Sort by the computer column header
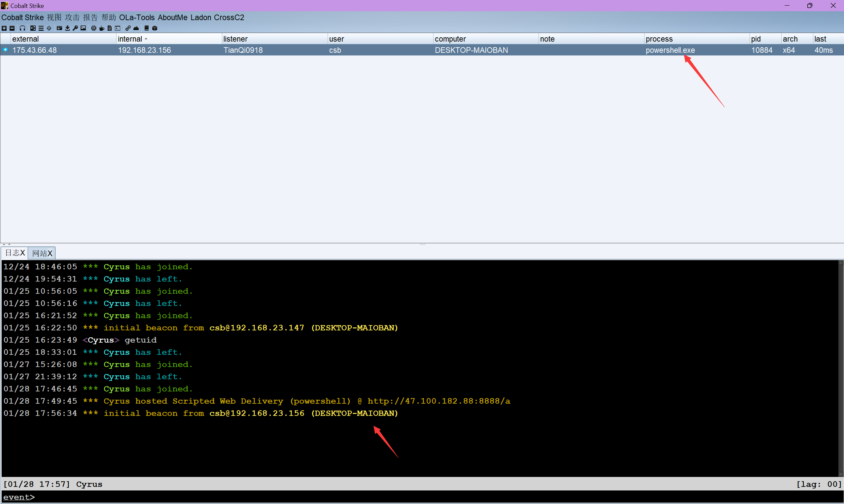 485,39
